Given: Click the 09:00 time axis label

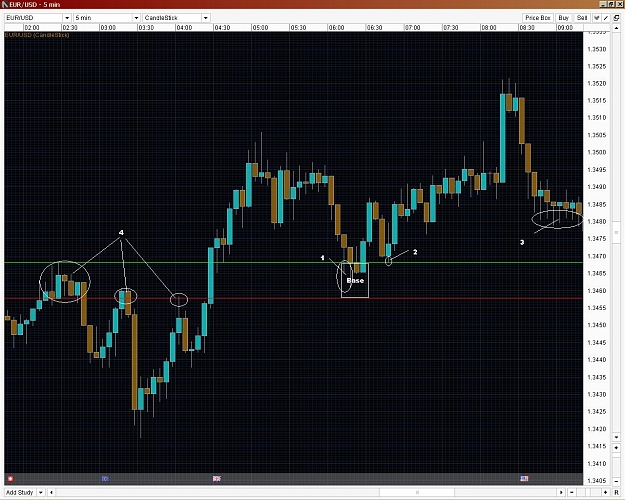Looking at the screenshot, I should (x=565, y=28).
